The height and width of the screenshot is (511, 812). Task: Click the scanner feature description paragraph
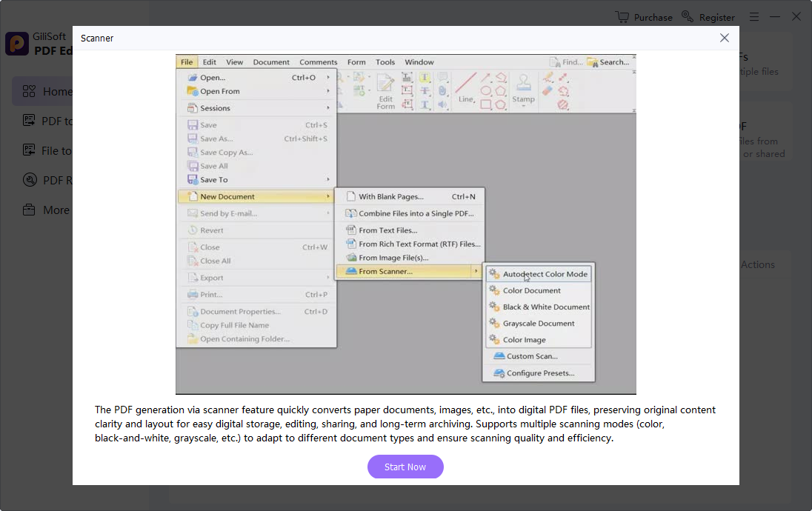405,424
